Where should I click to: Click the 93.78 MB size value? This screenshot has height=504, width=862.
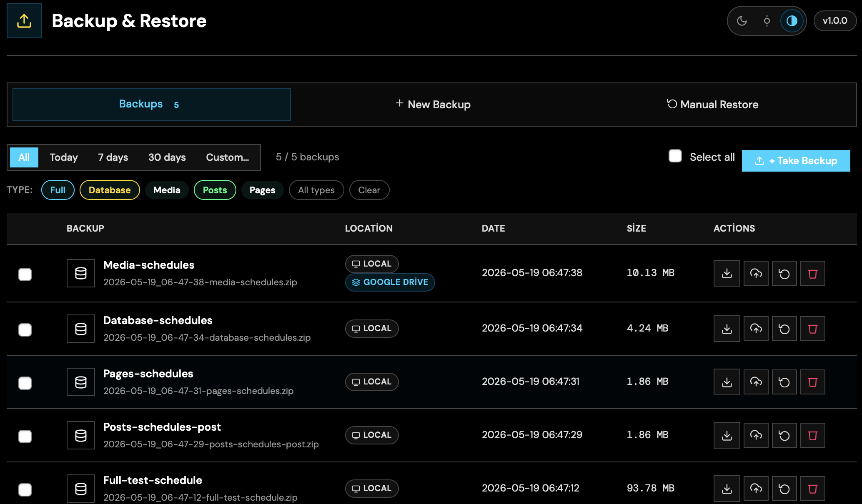(x=651, y=488)
